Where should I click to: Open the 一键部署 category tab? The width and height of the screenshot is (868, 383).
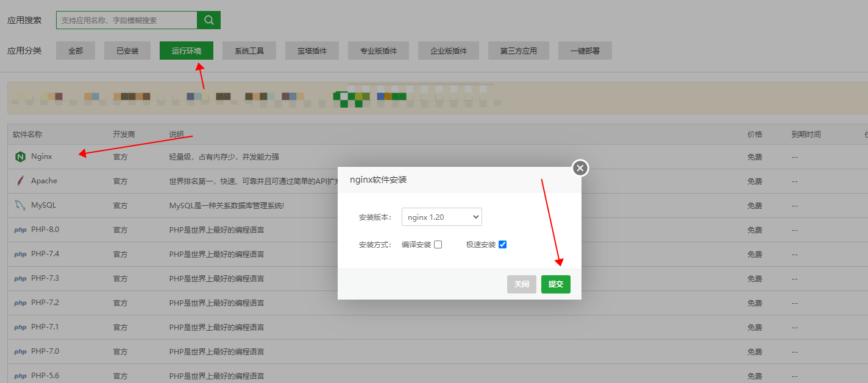coord(585,51)
